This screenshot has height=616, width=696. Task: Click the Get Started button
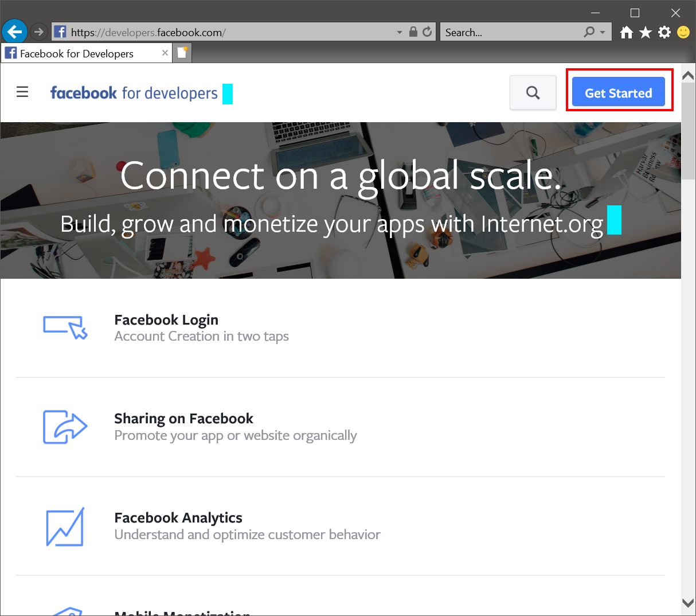point(619,92)
